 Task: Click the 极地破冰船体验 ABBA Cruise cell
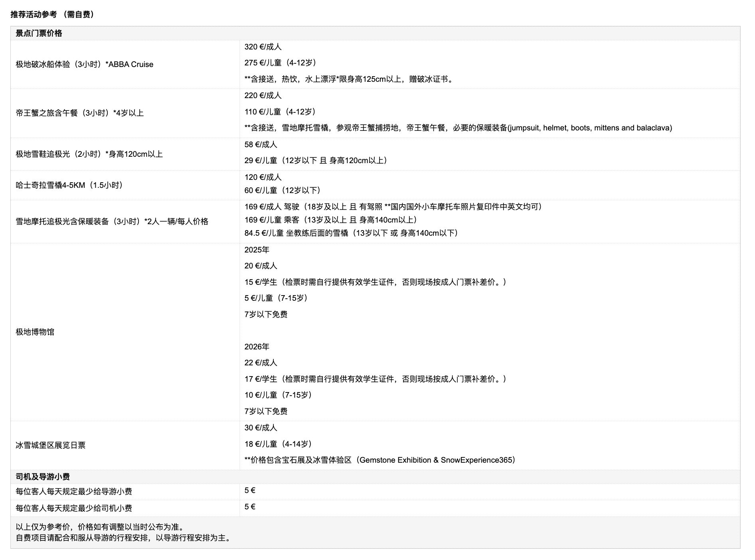click(x=84, y=64)
